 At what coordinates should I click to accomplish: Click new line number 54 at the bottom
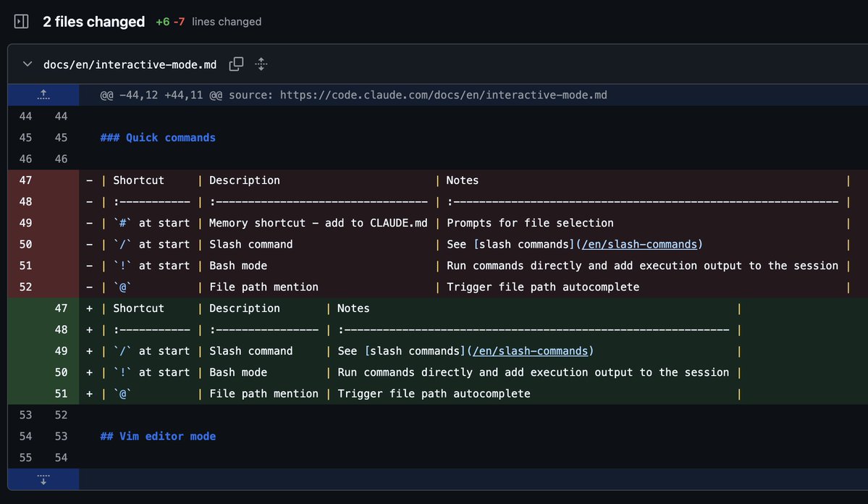click(x=61, y=458)
